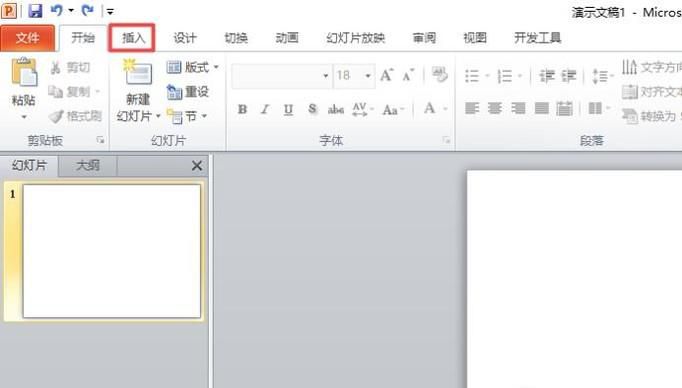
Task: Switch to the 大纲 (Outline) pane tab
Action: click(x=87, y=165)
